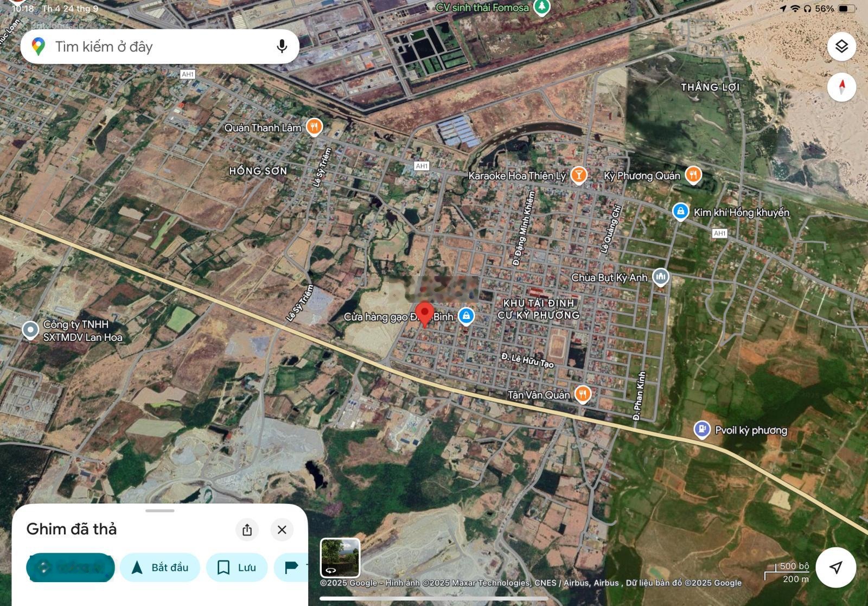Open the map layers button
868x606 pixels.
(841, 46)
